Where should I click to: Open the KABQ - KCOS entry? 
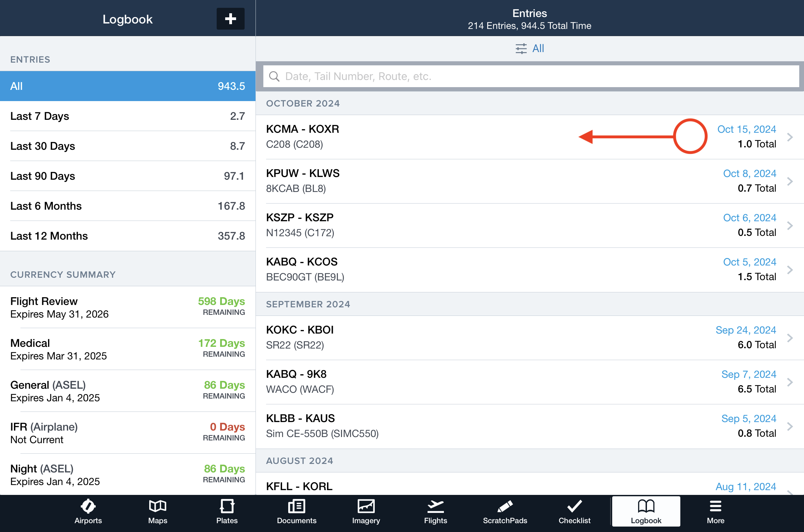coord(530,270)
